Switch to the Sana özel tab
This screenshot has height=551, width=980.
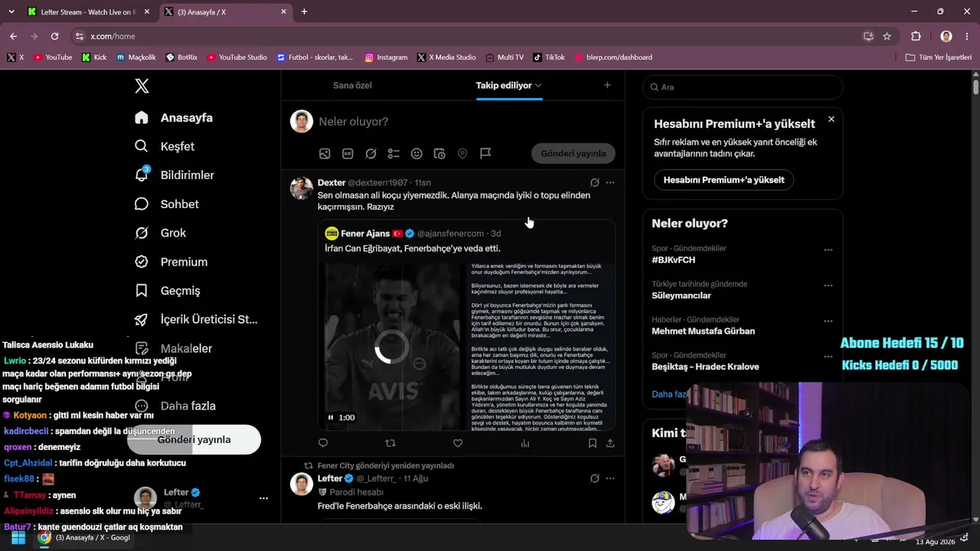coord(352,86)
